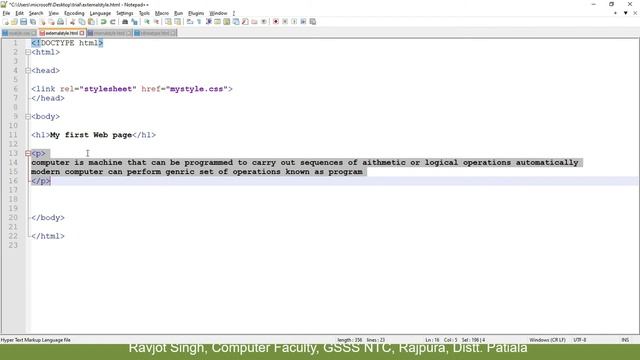Click the Stop recording macro icon

tap(285, 22)
